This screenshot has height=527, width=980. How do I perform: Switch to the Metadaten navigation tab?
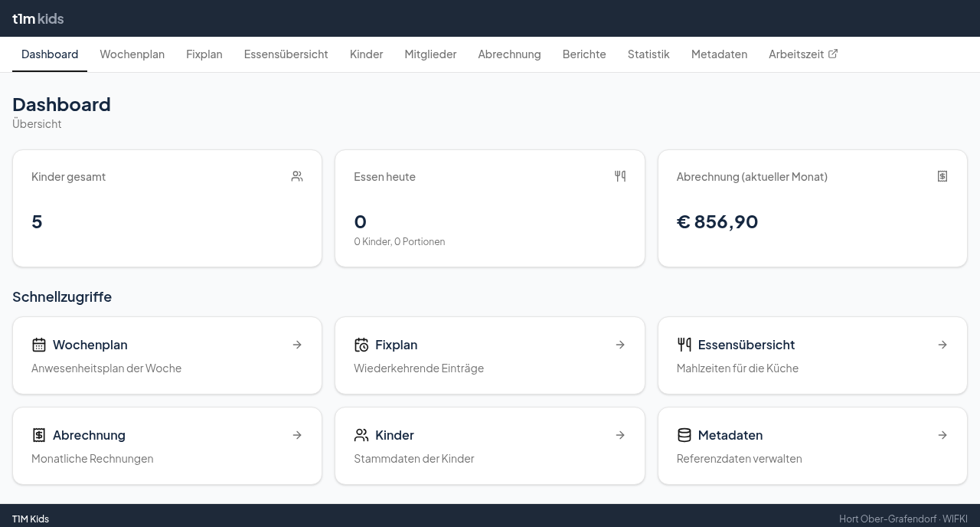719,54
